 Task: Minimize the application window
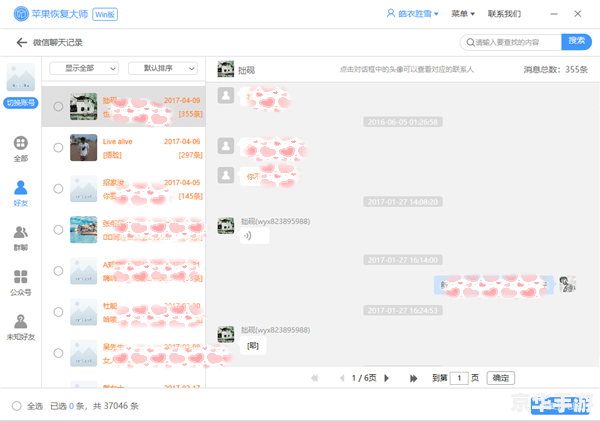click(554, 14)
